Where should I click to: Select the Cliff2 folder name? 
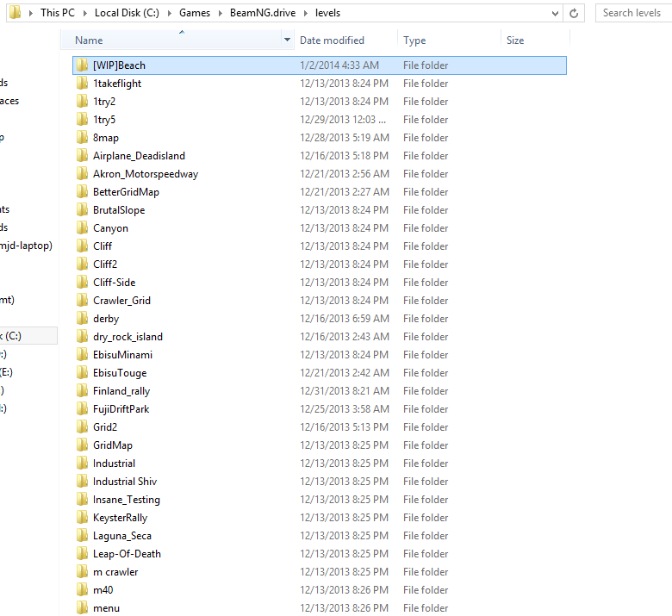click(105, 264)
